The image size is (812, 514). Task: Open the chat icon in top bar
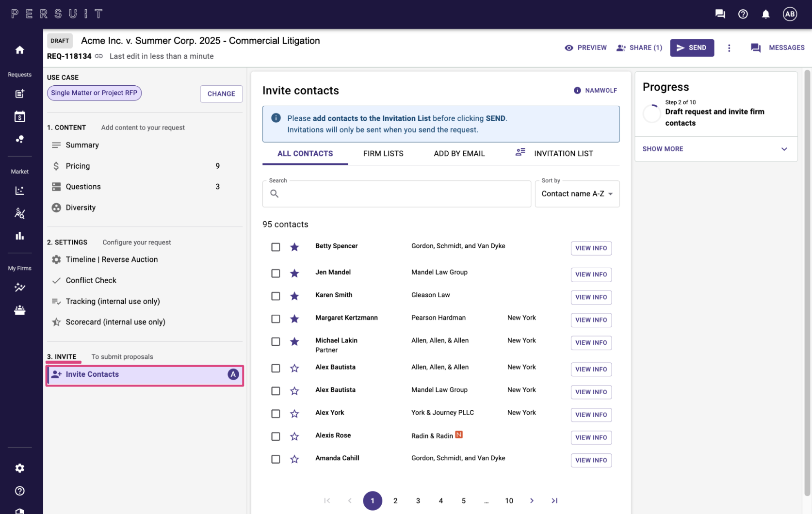point(720,14)
